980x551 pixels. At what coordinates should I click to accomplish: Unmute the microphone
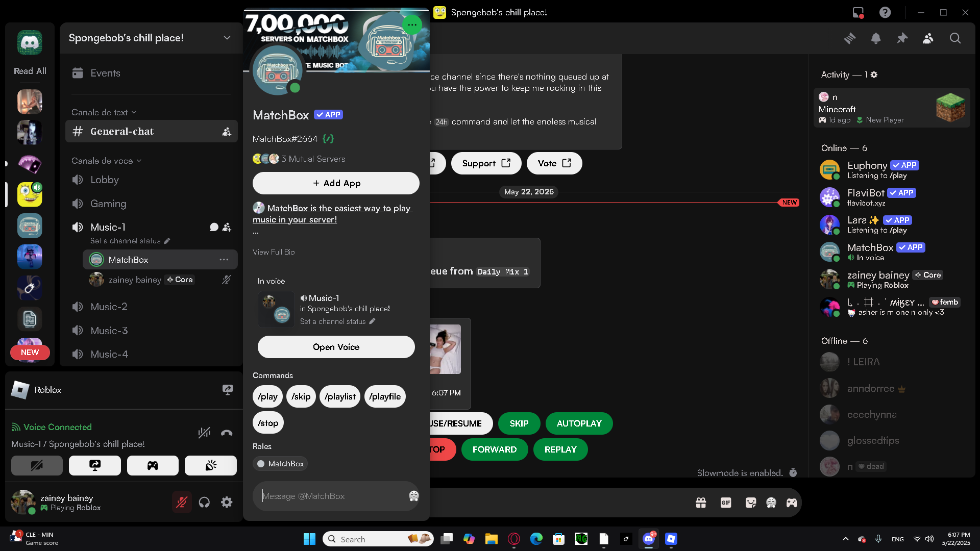182,503
